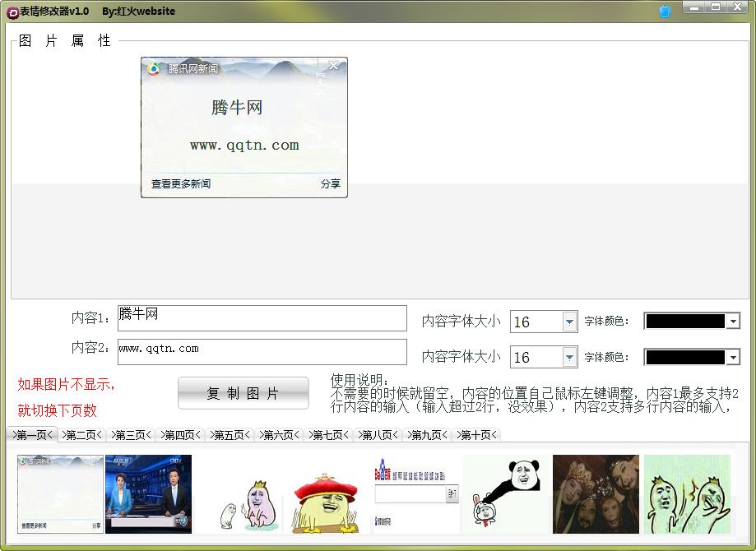The width and height of the screenshot is (756, 551).
Task: Open the font size dropdown for 内容1
Action: pyautogui.click(x=569, y=322)
